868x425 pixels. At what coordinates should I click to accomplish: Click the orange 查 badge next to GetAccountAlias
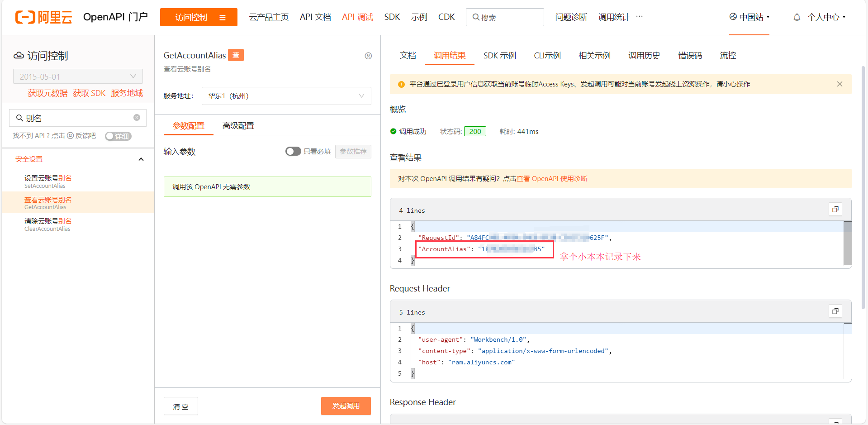click(236, 55)
